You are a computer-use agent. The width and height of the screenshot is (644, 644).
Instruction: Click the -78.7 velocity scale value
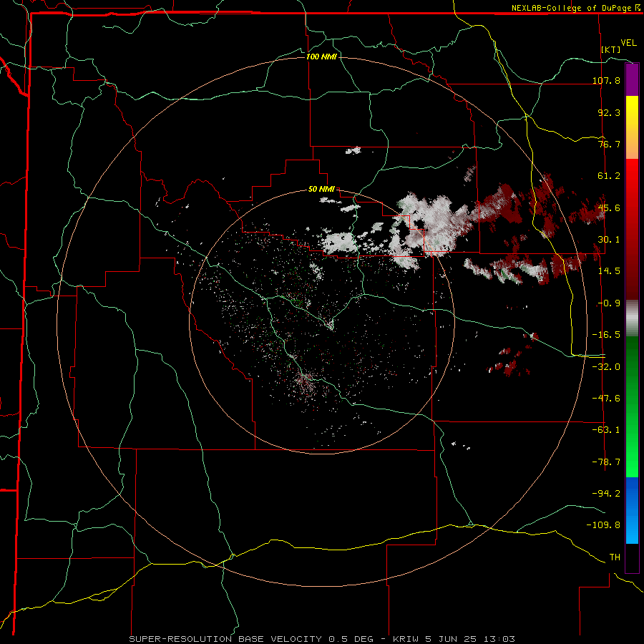[x=606, y=462]
